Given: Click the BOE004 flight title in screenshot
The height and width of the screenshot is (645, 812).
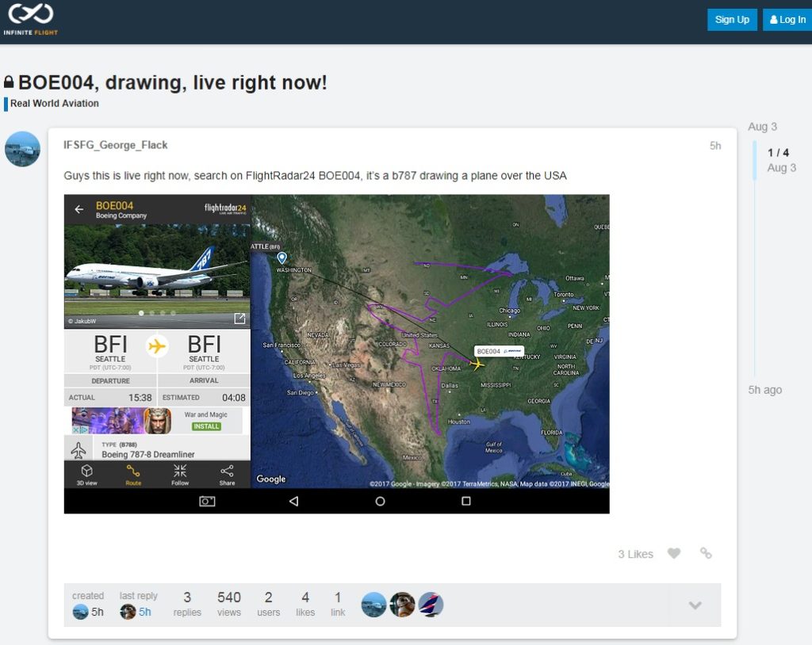Looking at the screenshot, I should pos(114,205).
